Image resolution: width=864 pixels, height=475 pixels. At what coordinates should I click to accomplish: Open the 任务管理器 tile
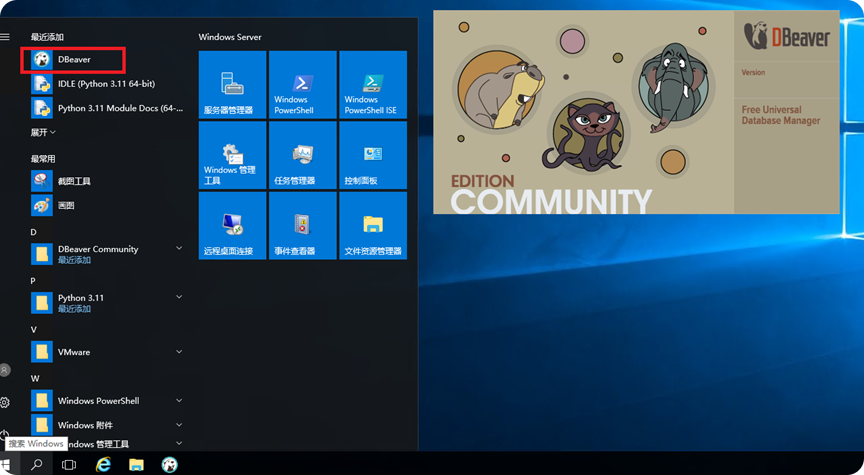tap(303, 155)
